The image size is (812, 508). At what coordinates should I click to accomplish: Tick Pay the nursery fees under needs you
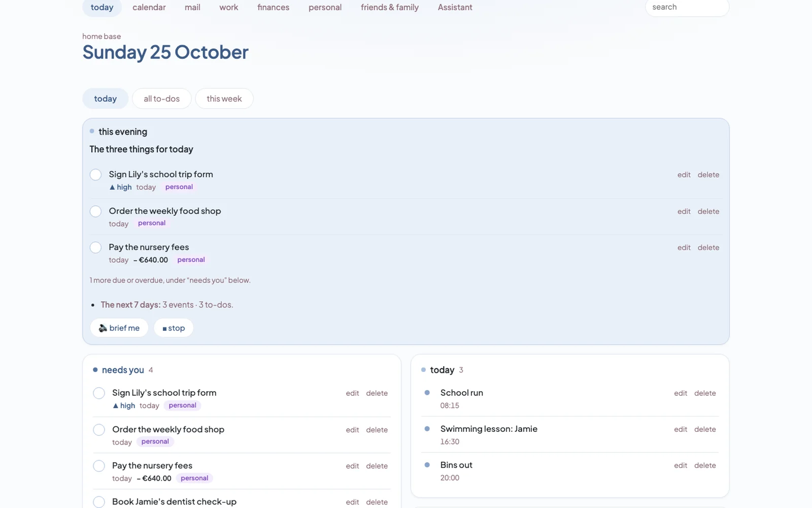[99, 466]
